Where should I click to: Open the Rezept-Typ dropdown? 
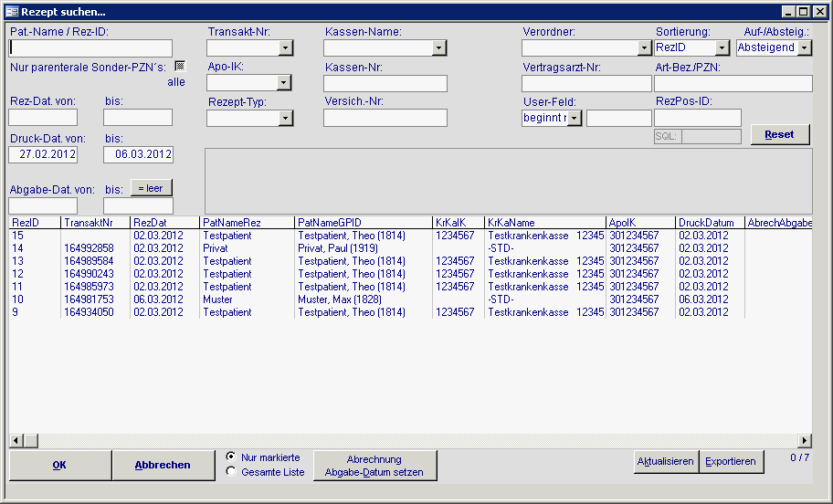tap(285, 118)
